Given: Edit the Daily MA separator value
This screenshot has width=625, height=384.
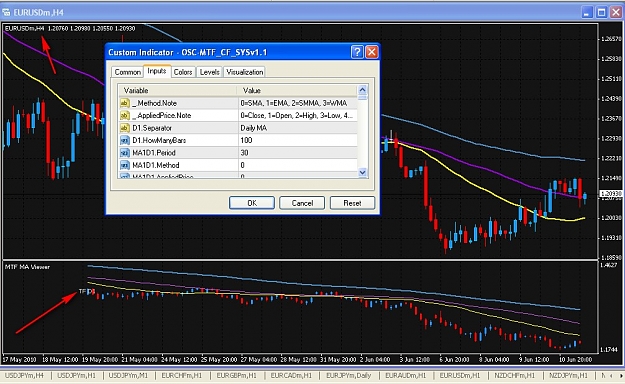Looking at the screenshot, I should pos(298,128).
